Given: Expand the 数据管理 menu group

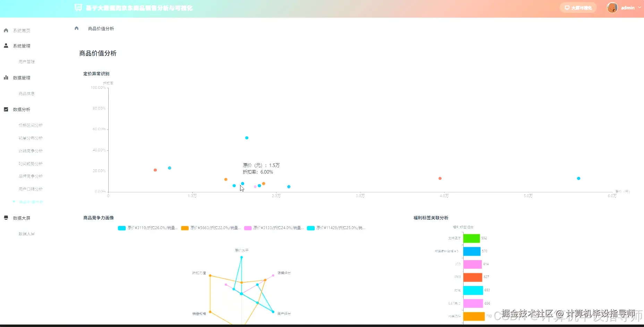Looking at the screenshot, I should (x=22, y=78).
